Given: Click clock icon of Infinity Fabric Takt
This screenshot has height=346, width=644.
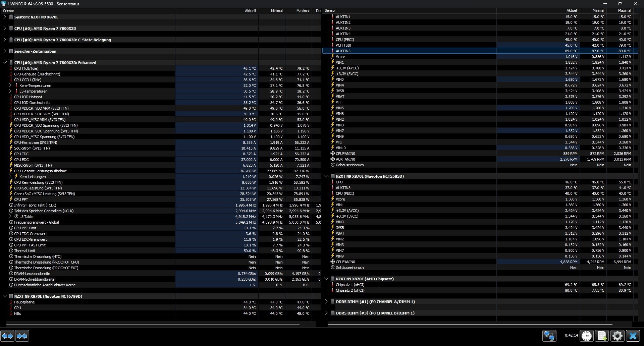Looking at the screenshot, I should pyautogui.click(x=11, y=205).
